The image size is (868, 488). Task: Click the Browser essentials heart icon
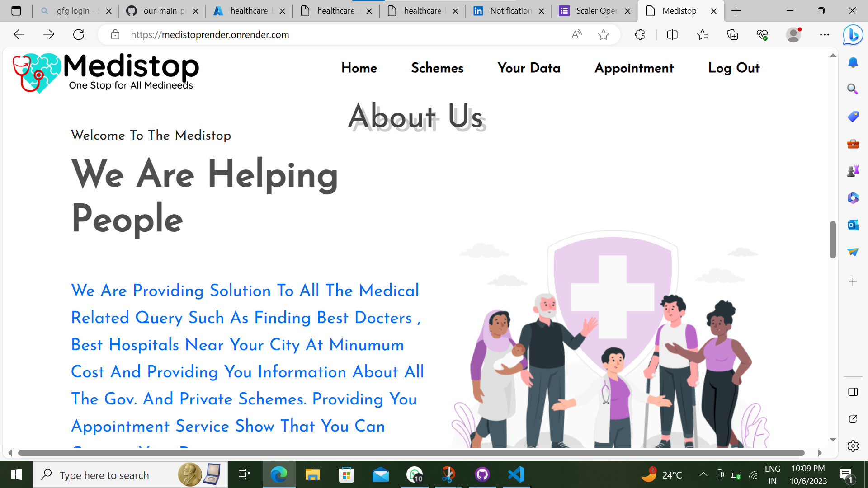tap(762, 35)
